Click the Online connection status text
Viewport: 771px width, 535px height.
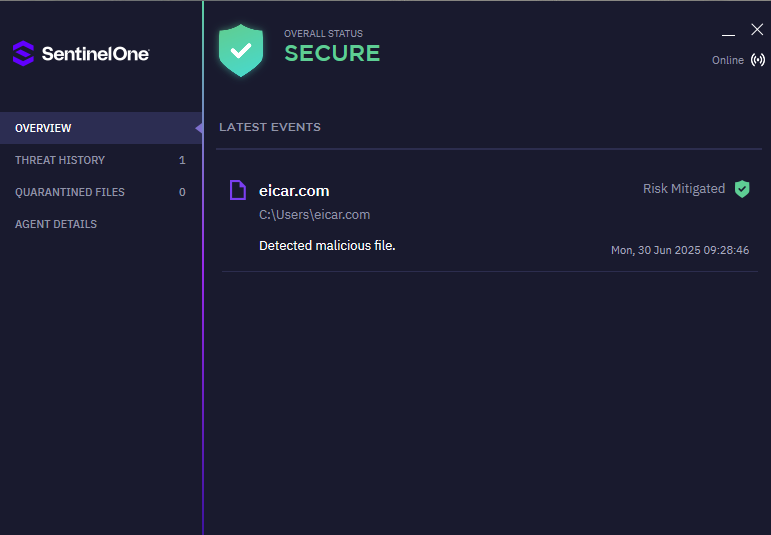coord(727,61)
